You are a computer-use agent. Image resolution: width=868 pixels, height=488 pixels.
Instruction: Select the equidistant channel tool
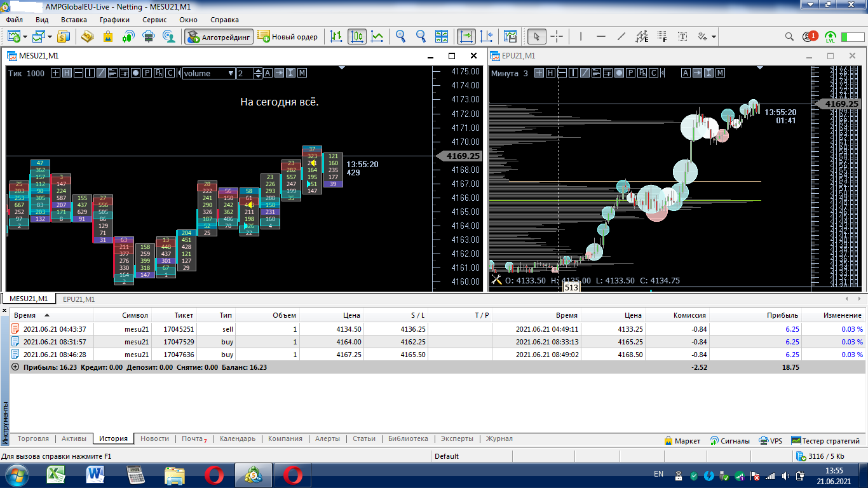click(x=642, y=37)
